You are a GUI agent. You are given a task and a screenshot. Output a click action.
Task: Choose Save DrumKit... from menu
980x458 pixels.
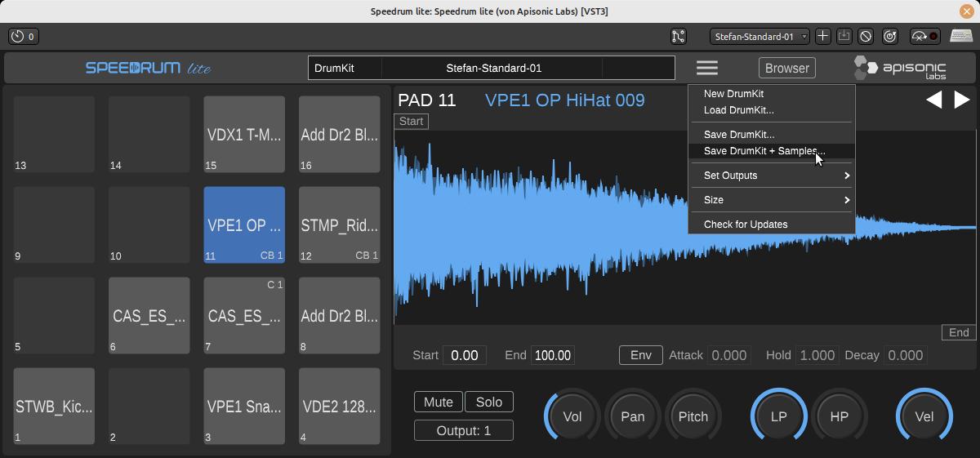pos(772,135)
